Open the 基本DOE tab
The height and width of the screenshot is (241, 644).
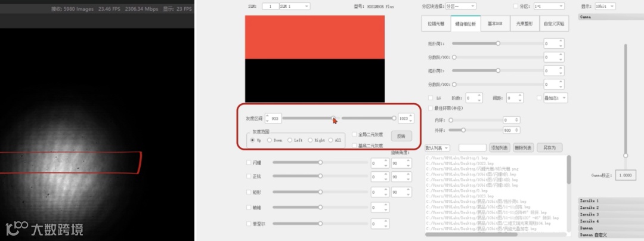click(x=495, y=24)
